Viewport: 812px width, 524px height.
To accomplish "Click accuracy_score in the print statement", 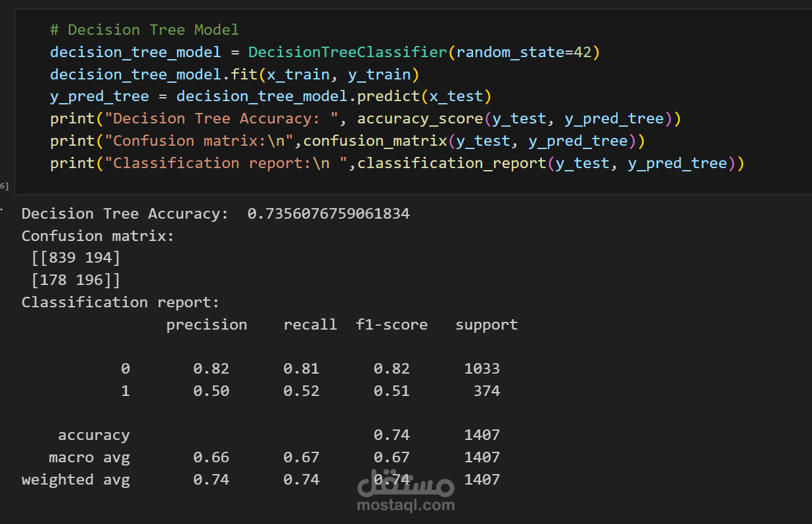I will tap(420, 119).
